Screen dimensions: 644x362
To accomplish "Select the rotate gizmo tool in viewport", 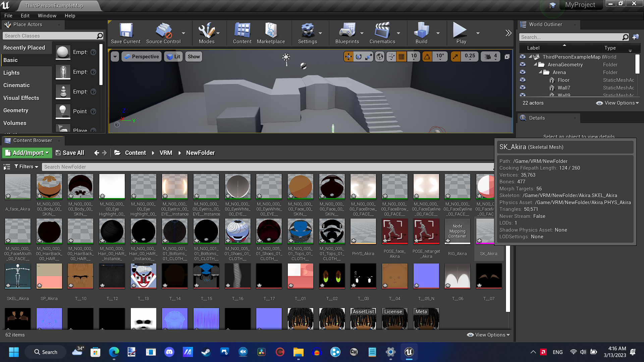I will pos(359,57).
